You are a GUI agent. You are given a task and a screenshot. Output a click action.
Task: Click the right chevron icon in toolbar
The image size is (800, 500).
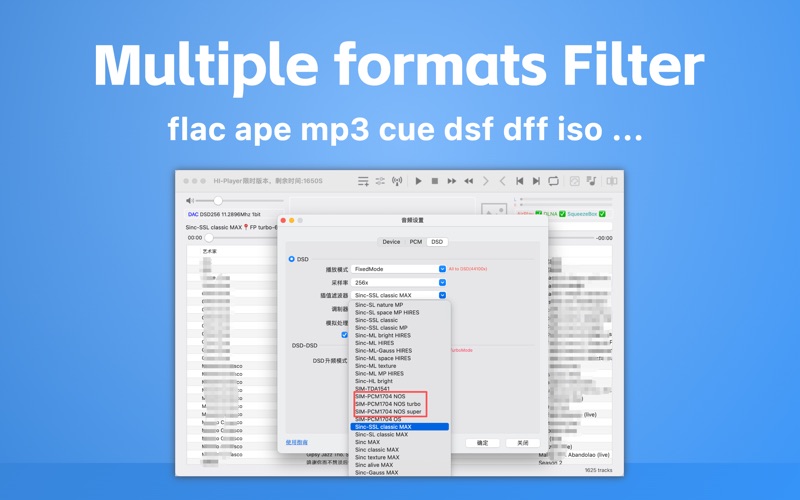pyautogui.click(x=486, y=181)
